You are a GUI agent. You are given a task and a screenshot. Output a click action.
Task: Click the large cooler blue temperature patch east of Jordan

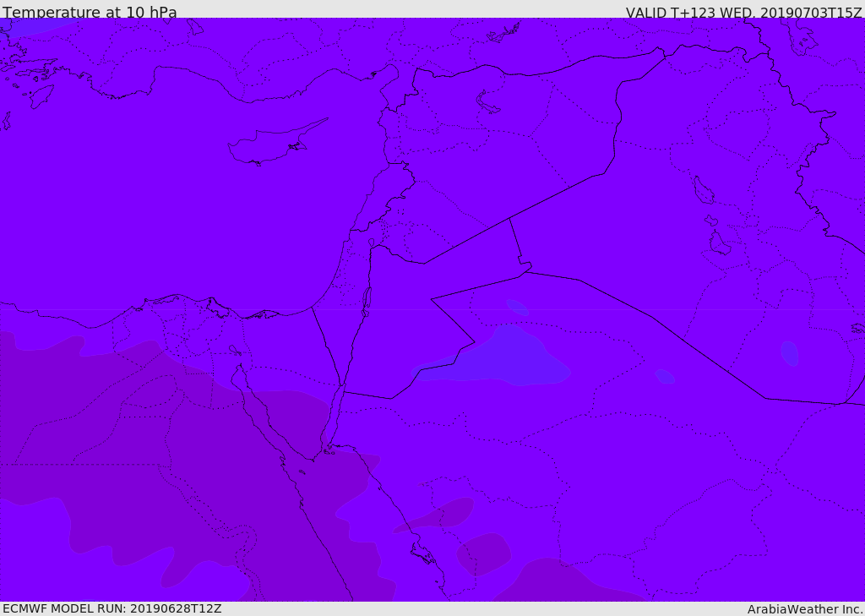pos(492,357)
